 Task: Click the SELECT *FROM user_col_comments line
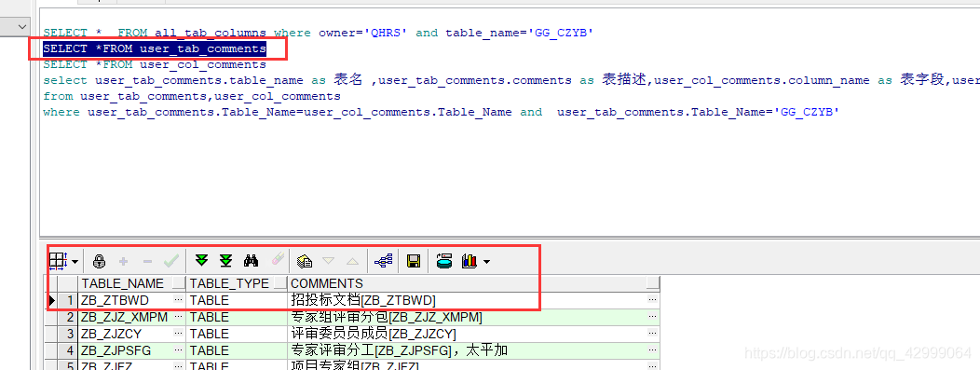(x=155, y=64)
